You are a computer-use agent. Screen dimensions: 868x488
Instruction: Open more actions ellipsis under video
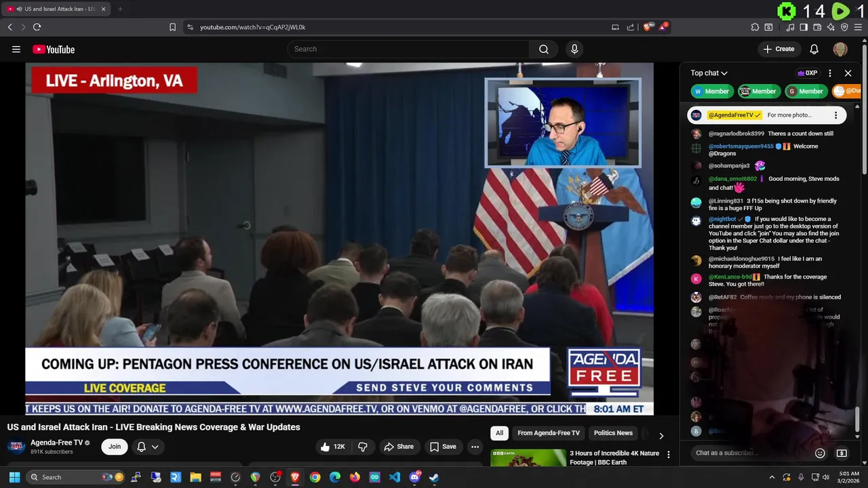pyautogui.click(x=475, y=447)
